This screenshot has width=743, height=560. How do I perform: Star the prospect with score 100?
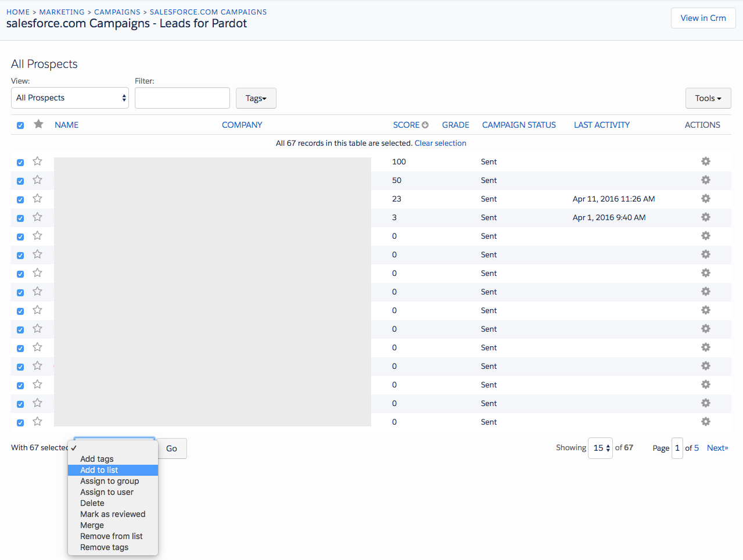(38, 161)
